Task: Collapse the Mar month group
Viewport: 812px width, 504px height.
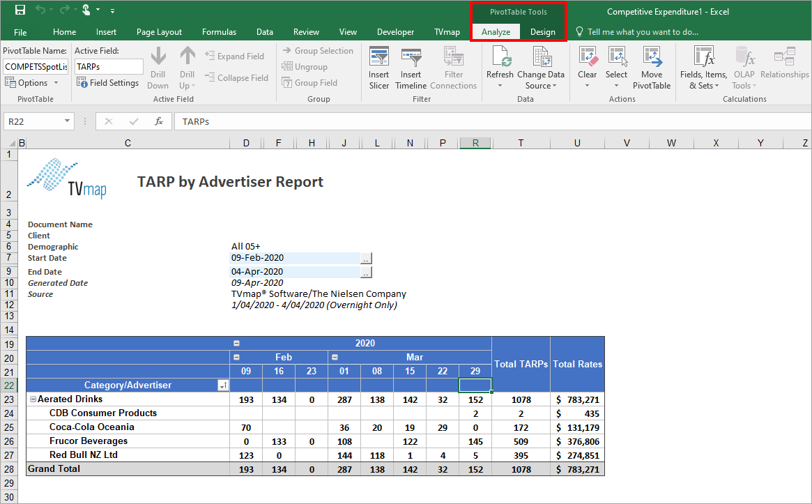Action: [x=335, y=357]
